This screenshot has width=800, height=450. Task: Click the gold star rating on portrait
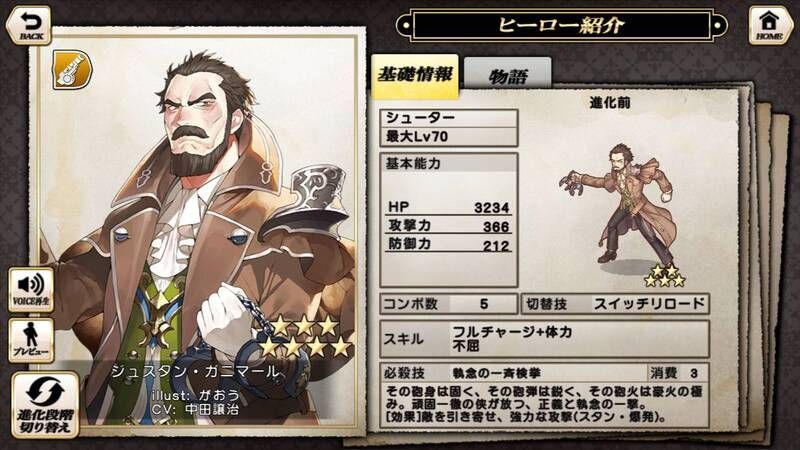(305, 336)
